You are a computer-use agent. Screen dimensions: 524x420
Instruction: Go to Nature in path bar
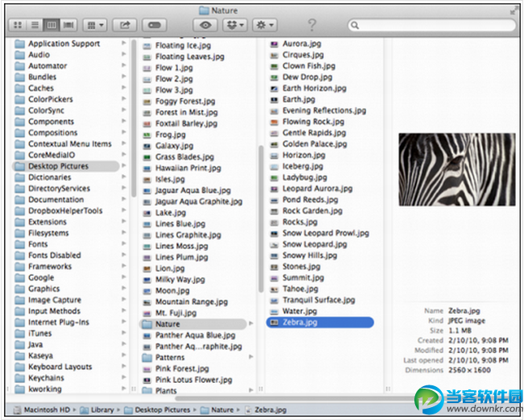(217, 410)
